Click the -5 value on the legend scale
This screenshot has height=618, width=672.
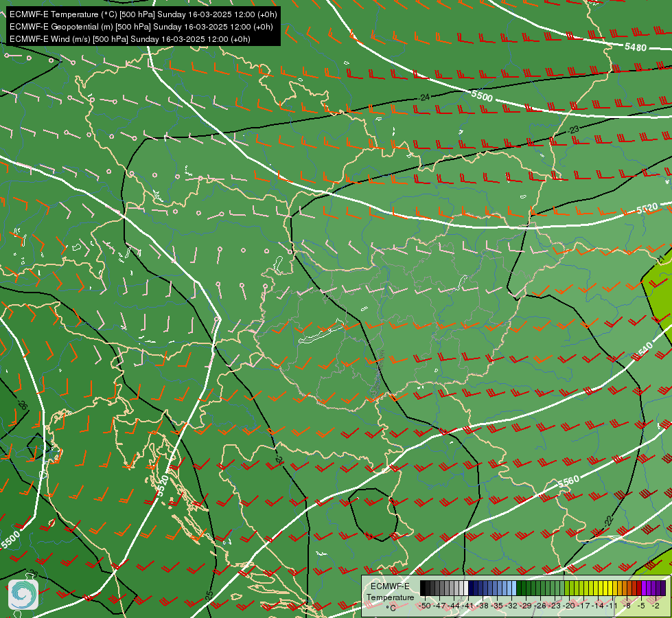coord(641,606)
